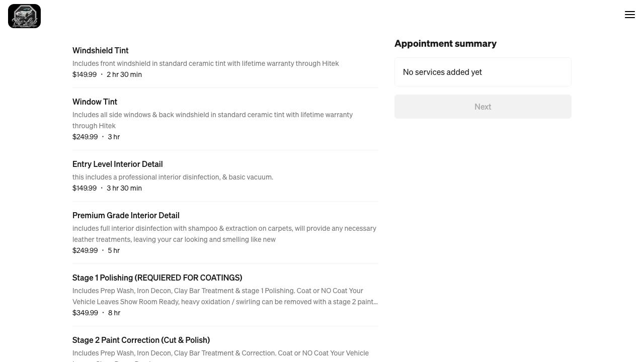644x362 pixels.
Task: Choose Premium Grade Interior Detail
Action: tap(126, 215)
